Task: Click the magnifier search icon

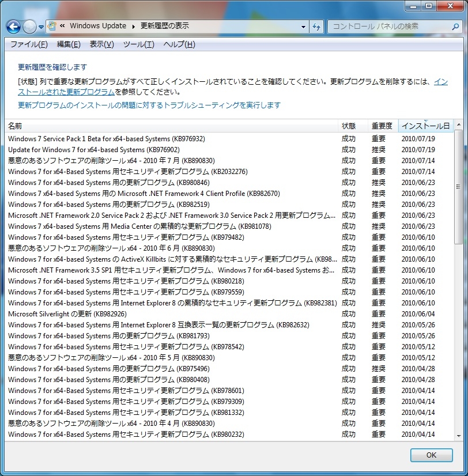Action: coord(455,27)
